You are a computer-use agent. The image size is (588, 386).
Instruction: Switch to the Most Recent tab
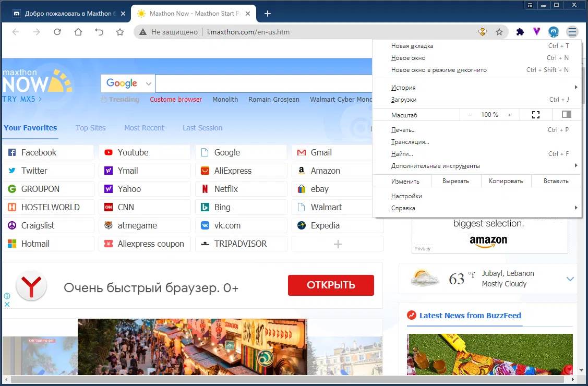pyautogui.click(x=144, y=128)
